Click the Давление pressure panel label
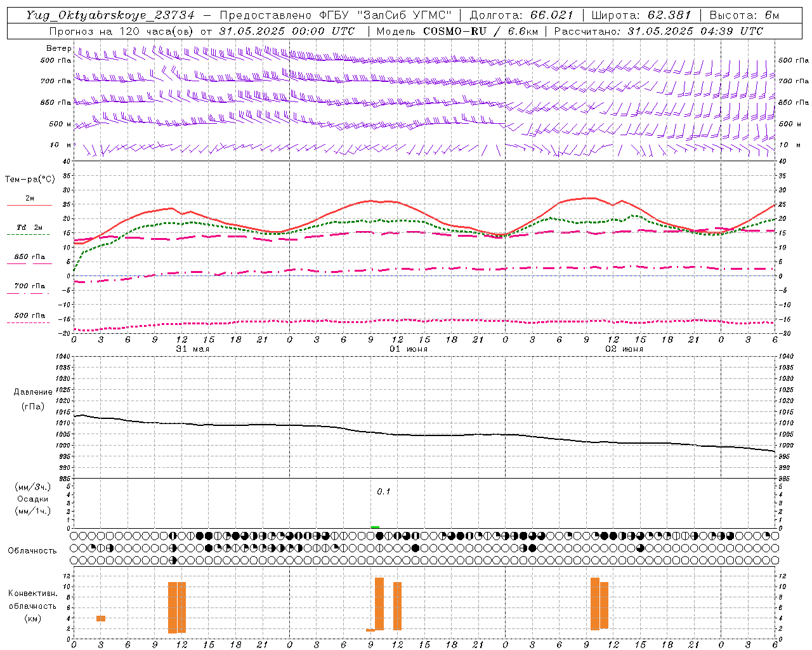This screenshot has width=812, height=650. click(x=33, y=392)
